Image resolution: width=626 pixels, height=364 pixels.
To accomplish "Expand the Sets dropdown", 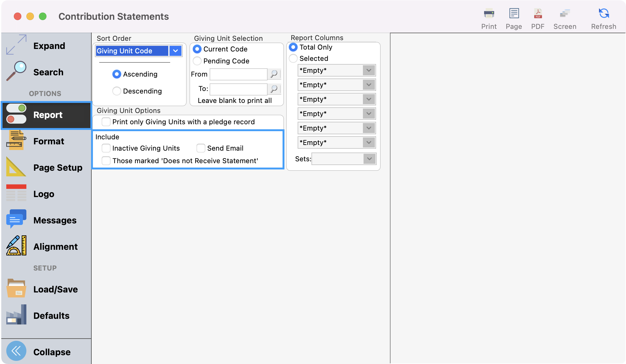I will tap(369, 159).
